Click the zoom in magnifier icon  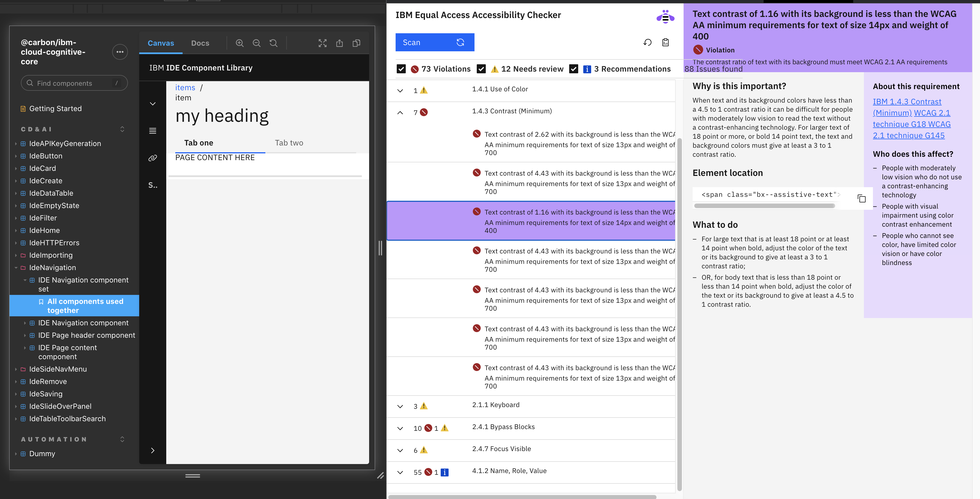240,43
